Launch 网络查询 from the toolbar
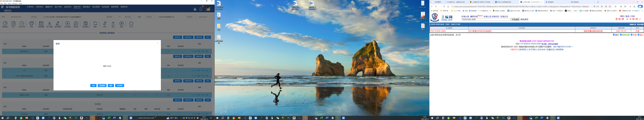Image resolution: width=644 pixels, height=120 pixels. pos(85,24)
